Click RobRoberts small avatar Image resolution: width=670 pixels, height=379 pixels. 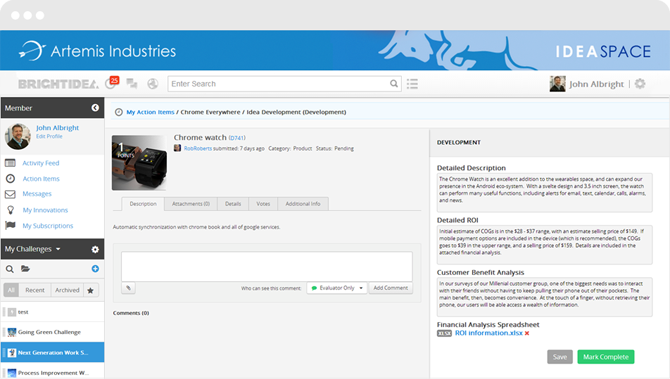coord(177,148)
